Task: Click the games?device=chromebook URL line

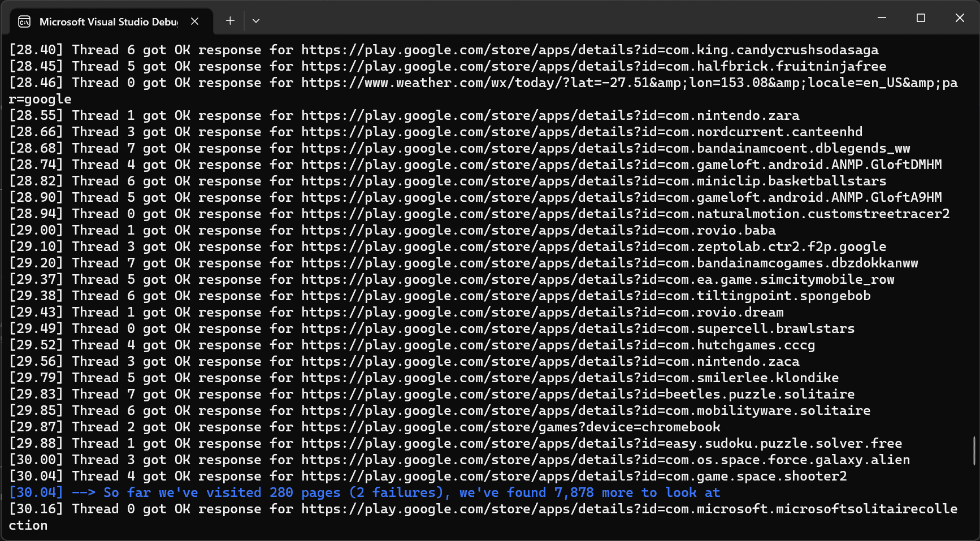Action: click(x=365, y=427)
